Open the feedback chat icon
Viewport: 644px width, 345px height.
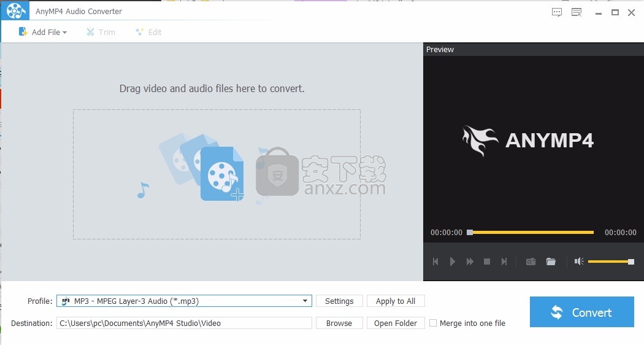(556, 12)
